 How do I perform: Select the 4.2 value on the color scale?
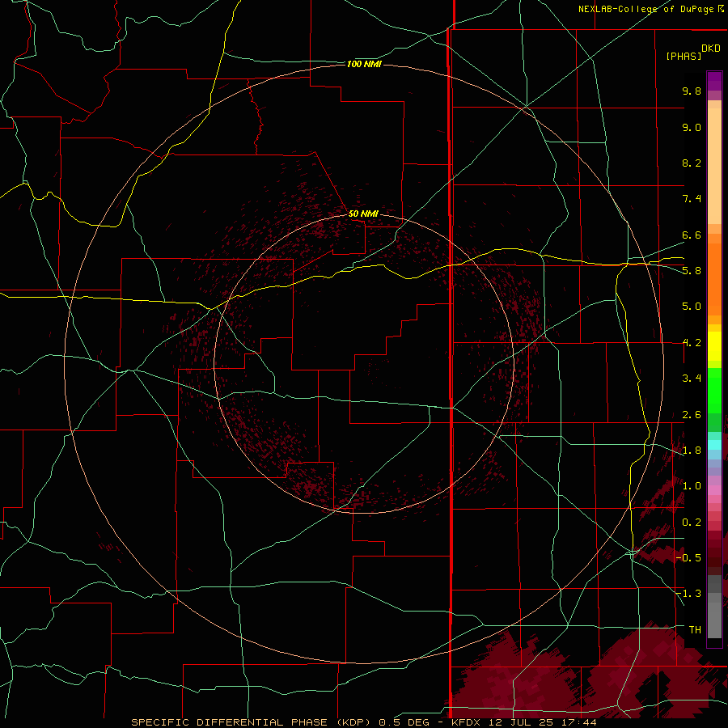point(692,343)
